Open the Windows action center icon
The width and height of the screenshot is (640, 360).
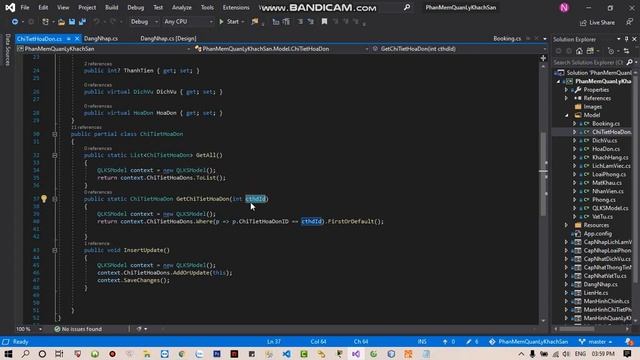tap(627, 353)
